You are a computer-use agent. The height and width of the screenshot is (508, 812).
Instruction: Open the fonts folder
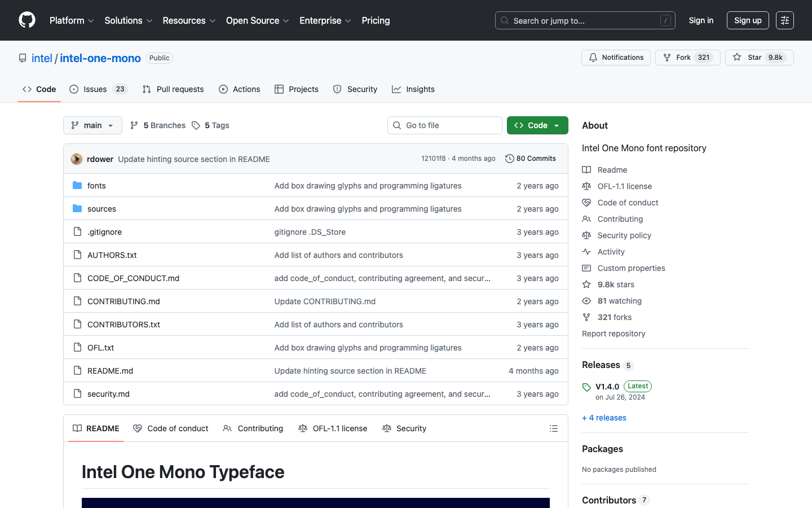[96, 186]
